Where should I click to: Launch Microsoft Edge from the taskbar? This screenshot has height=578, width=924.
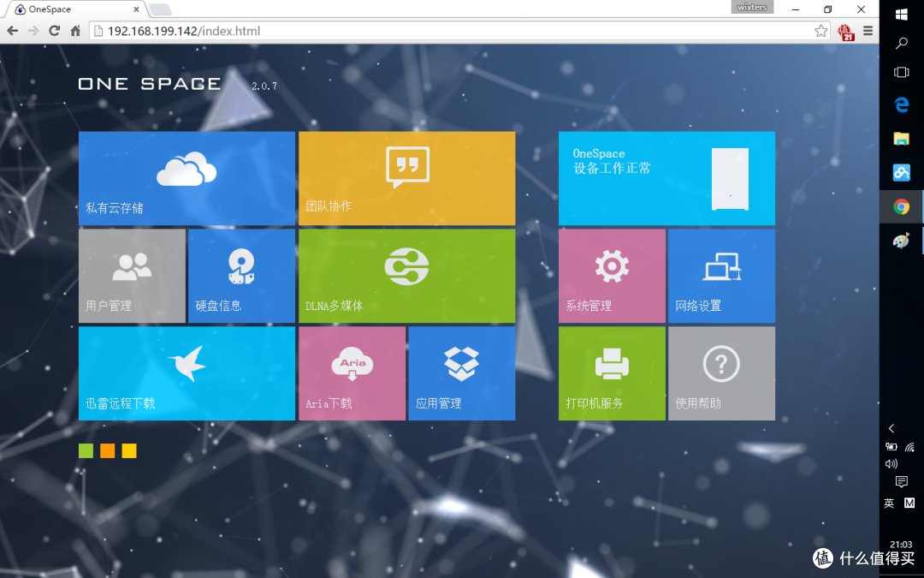point(902,105)
